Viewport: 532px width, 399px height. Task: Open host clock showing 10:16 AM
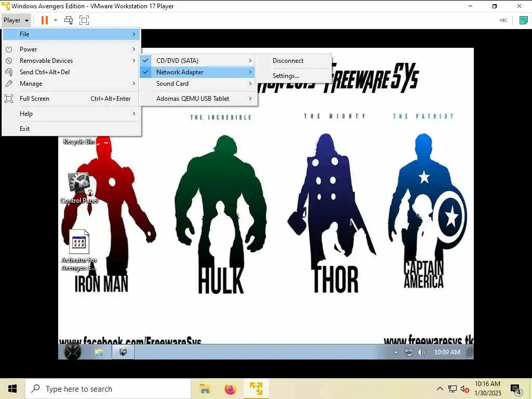click(x=487, y=389)
